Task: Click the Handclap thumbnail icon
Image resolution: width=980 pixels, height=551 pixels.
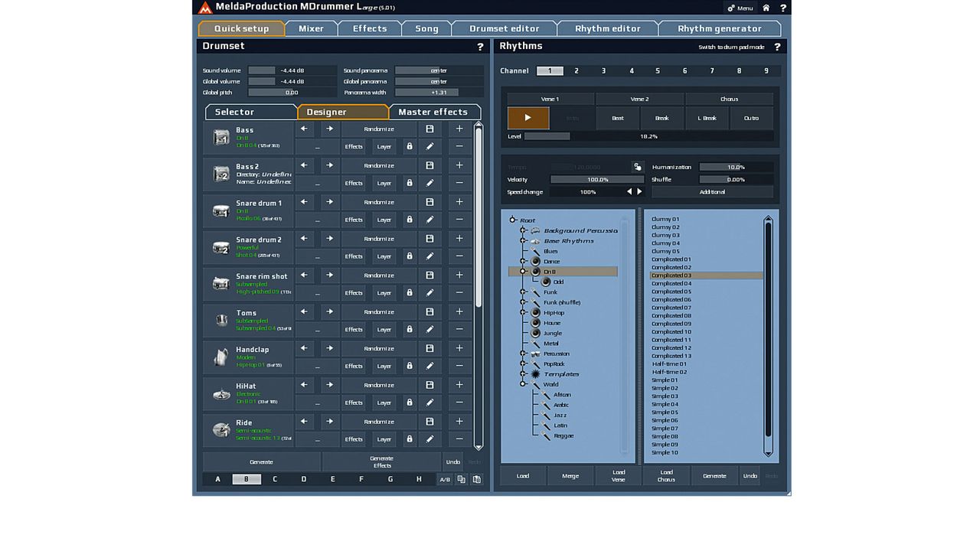Action: [221, 357]
